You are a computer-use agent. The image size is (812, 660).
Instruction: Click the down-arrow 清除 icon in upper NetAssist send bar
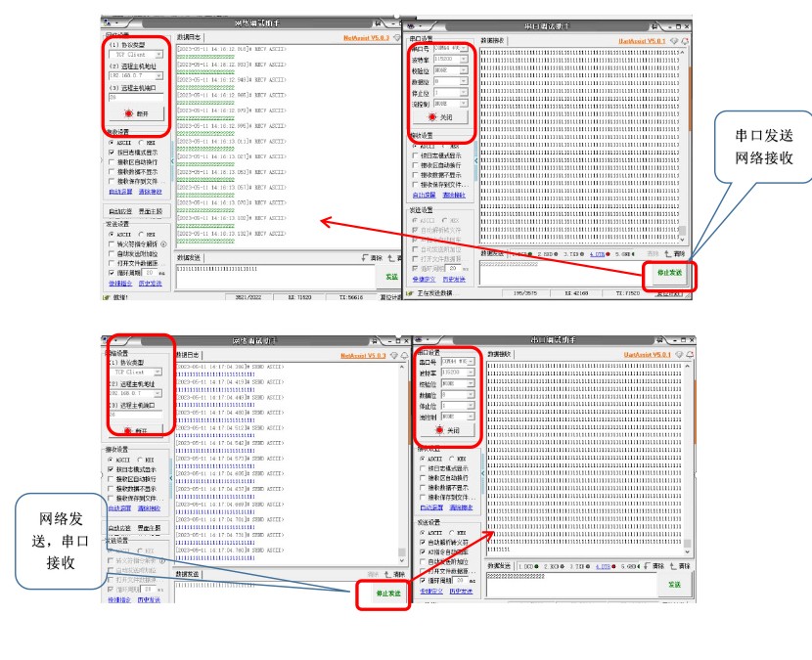click(366, 258)
